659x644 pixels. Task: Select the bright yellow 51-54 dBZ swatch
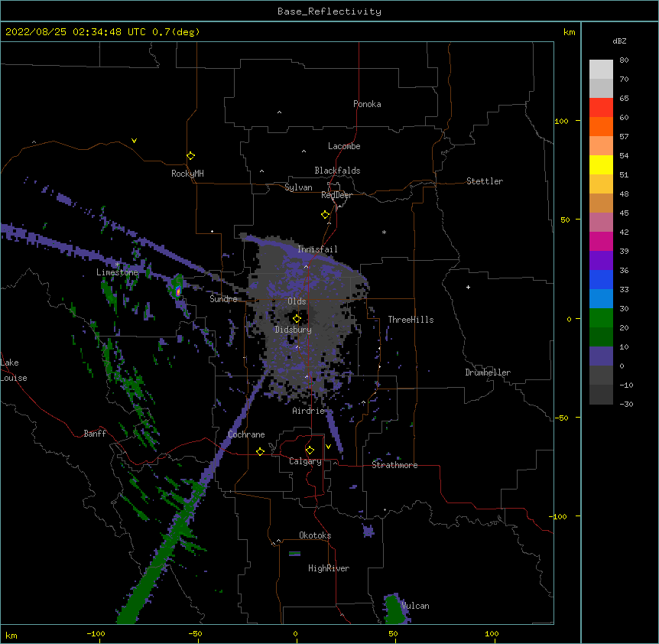click(601, 165)
